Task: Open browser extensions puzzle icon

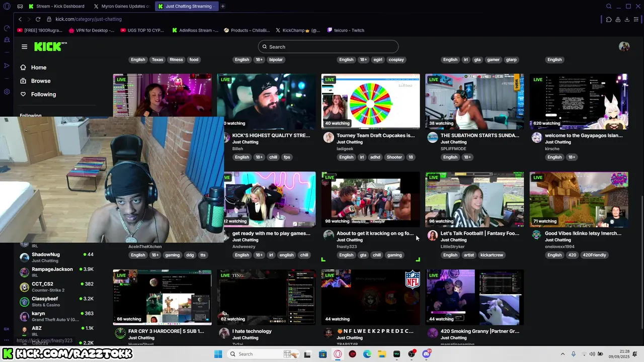Action: click(609, 19)
